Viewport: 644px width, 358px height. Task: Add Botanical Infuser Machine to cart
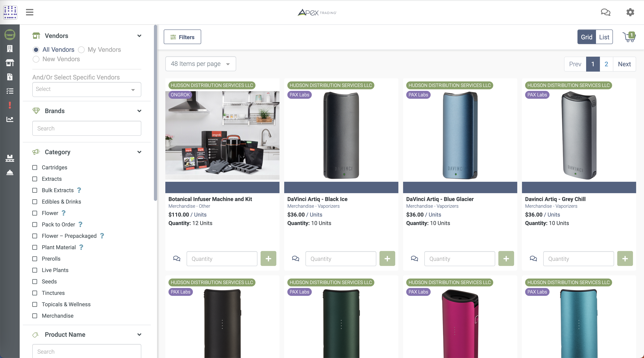(268, 258)
